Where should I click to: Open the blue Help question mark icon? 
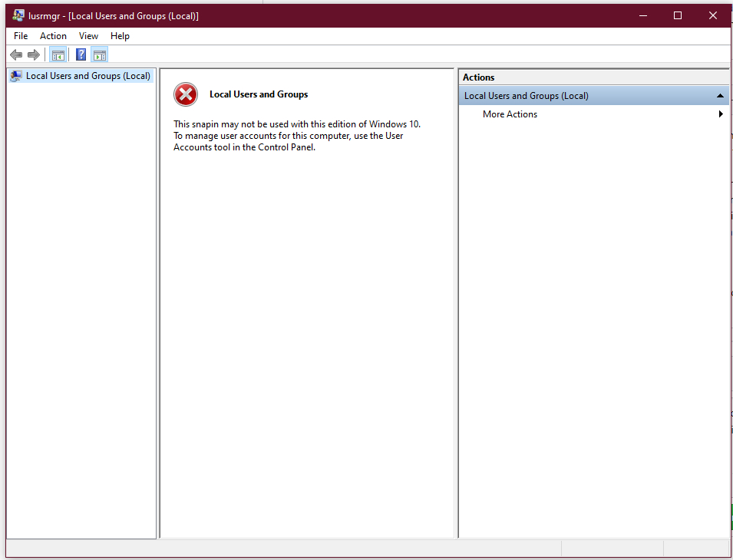click(81, 55)
